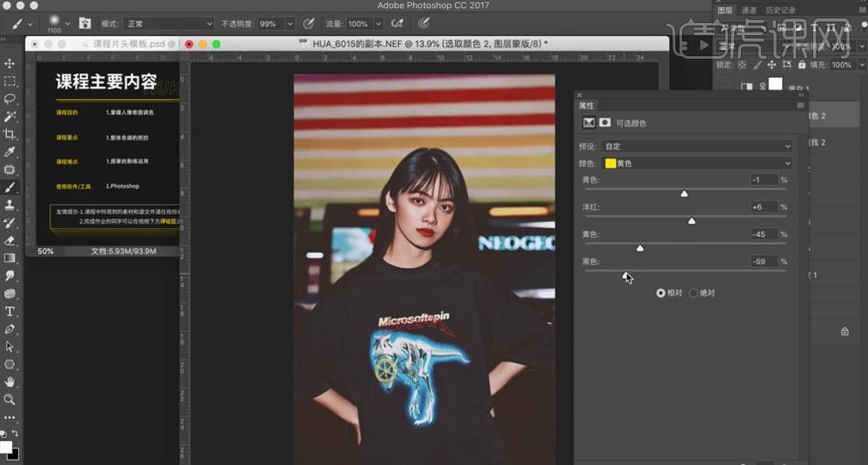Toggle lock all padlock in Layers panel
This screenshot has height=465, width=868.
pos(801,65)
